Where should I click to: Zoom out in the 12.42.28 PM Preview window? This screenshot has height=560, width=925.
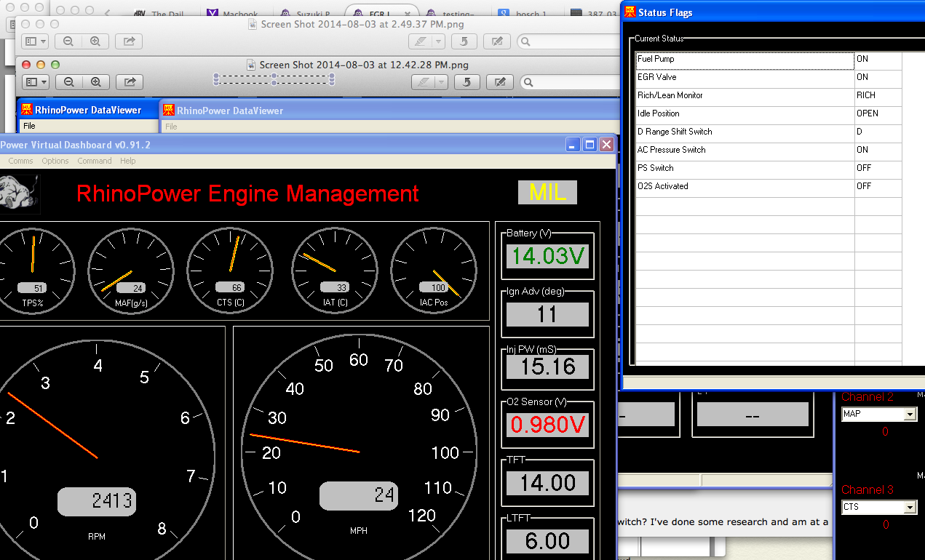[x=69, y=82]
